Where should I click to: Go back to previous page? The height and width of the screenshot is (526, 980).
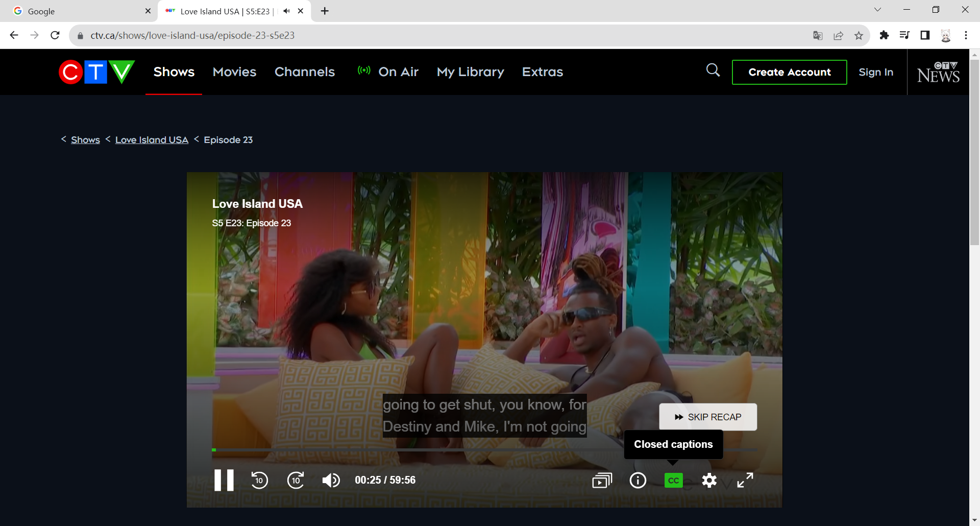click(x=14, y=35)
